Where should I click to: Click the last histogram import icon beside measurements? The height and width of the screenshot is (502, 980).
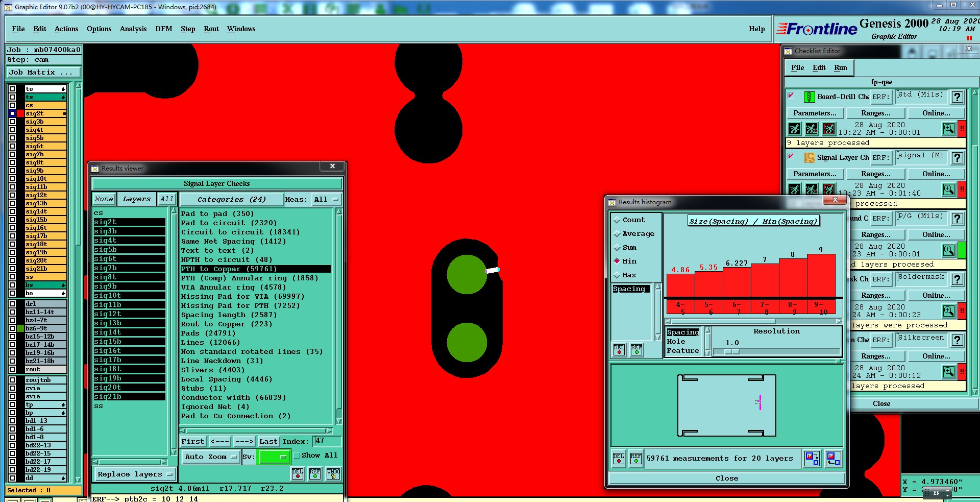pyautogui.click(x=833, y=459)
